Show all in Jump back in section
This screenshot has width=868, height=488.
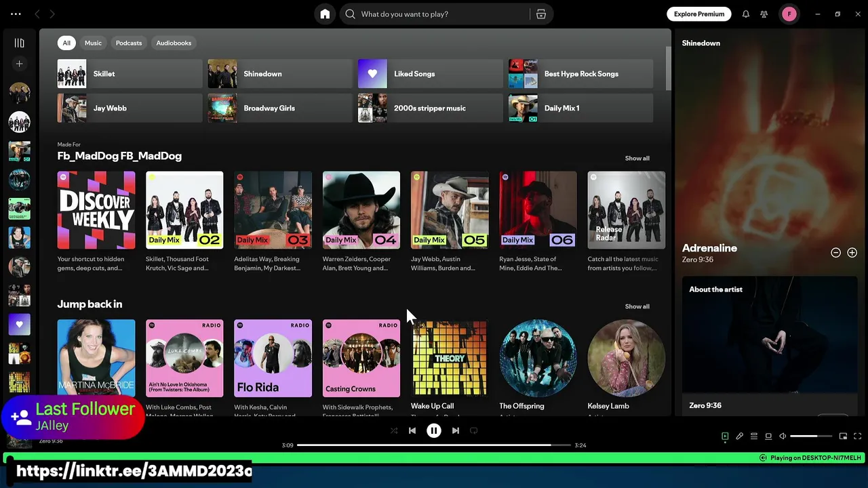[x=637, y=306]
